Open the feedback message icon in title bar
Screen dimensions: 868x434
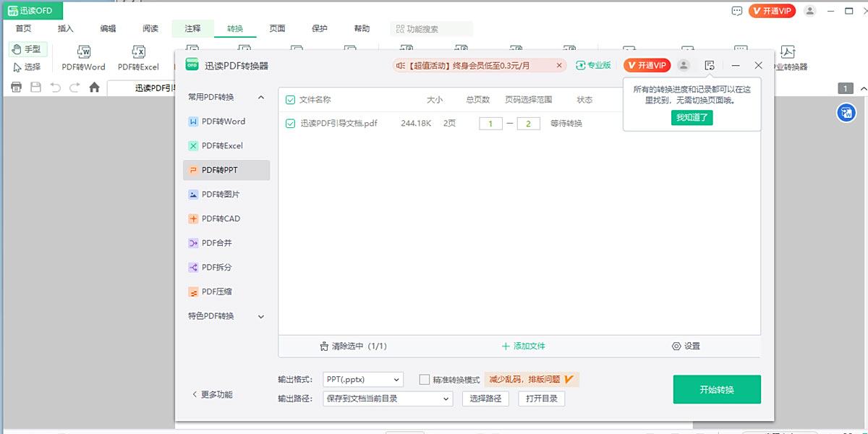click(x=737, y=11)
